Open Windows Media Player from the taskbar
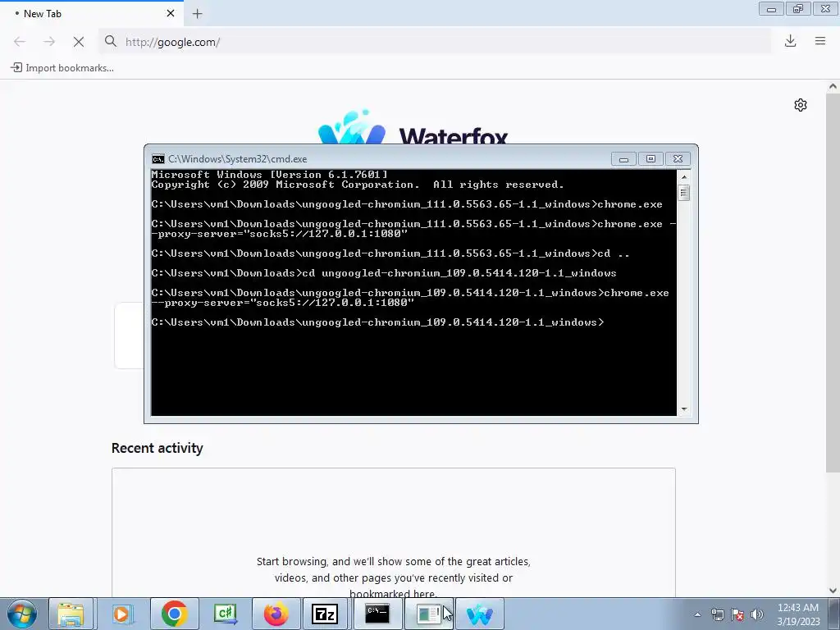Screen dimensions: 840x630 coord(121,614)
